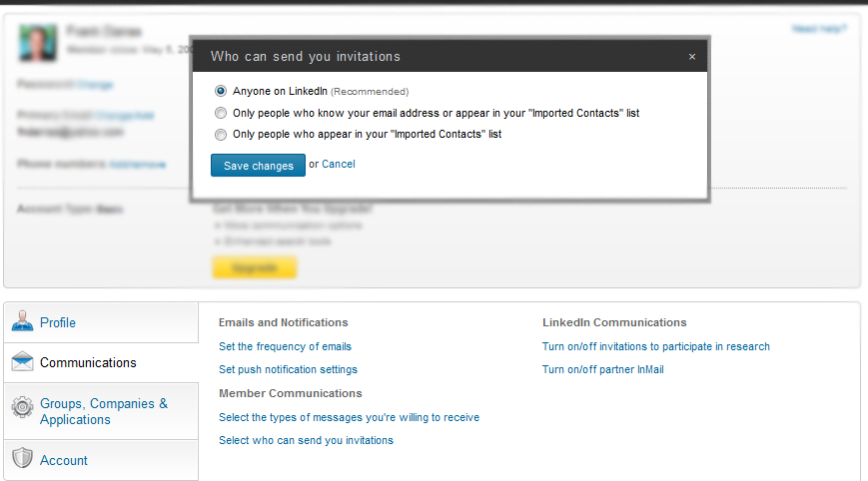Click the Save changes button
The image size is (868, 481).
pyautogui.click(x=258, y=166)
